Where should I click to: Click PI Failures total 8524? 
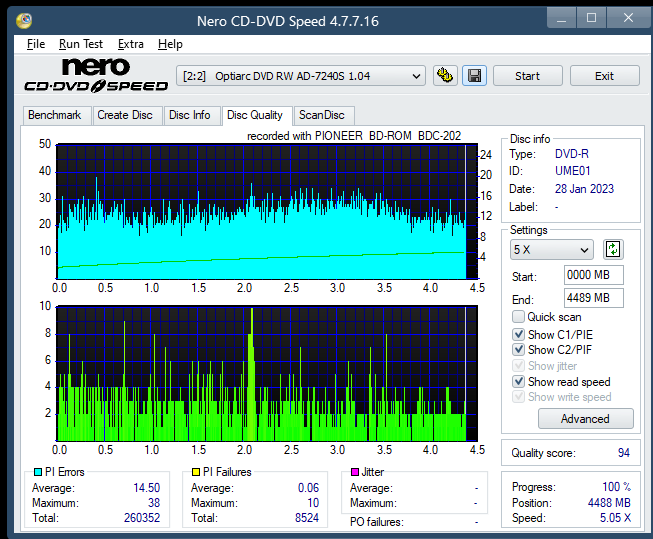307,518
